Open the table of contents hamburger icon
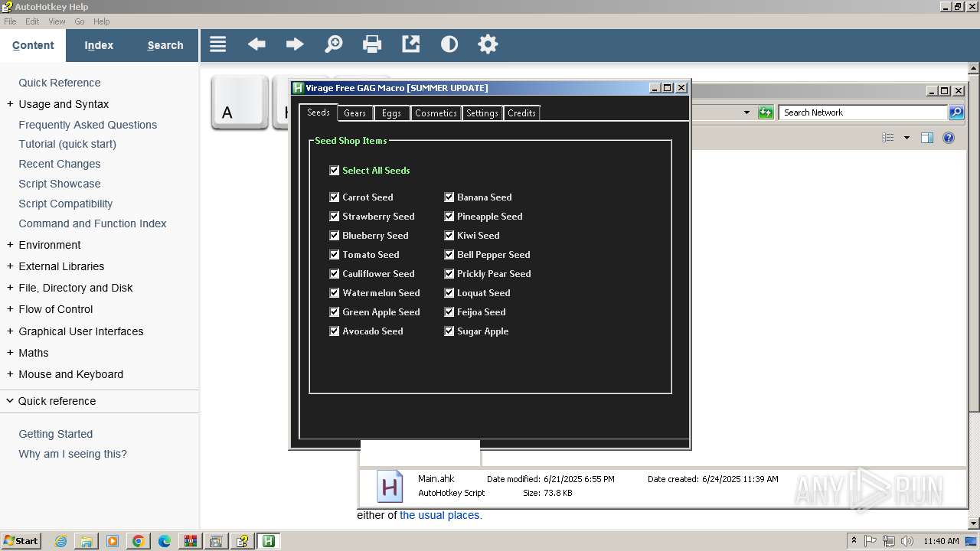 [x=218, y=44]
